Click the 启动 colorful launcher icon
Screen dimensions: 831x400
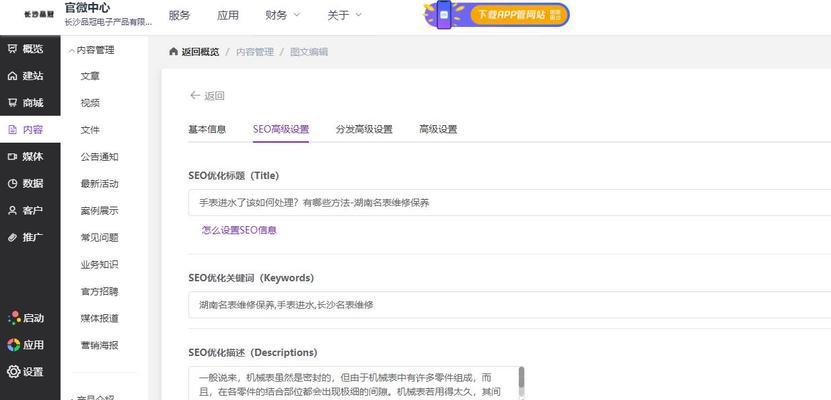coord(14,318)
